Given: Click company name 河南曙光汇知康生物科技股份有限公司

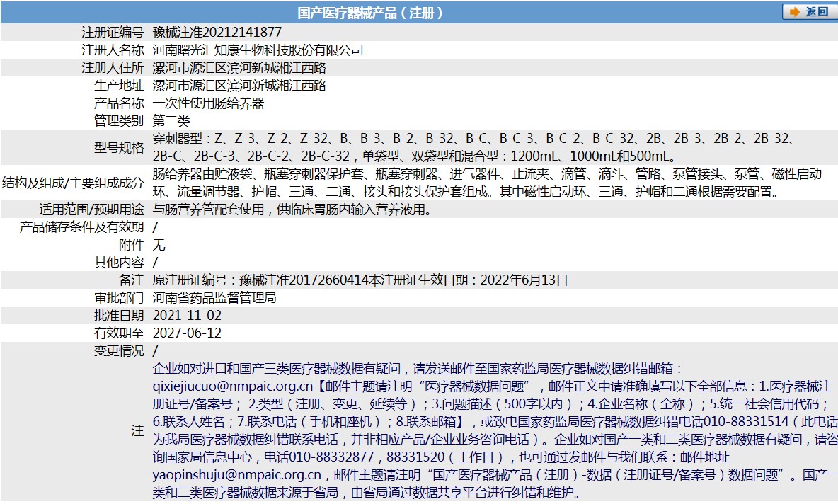Looking at the screenshot, I should point(258,50).
